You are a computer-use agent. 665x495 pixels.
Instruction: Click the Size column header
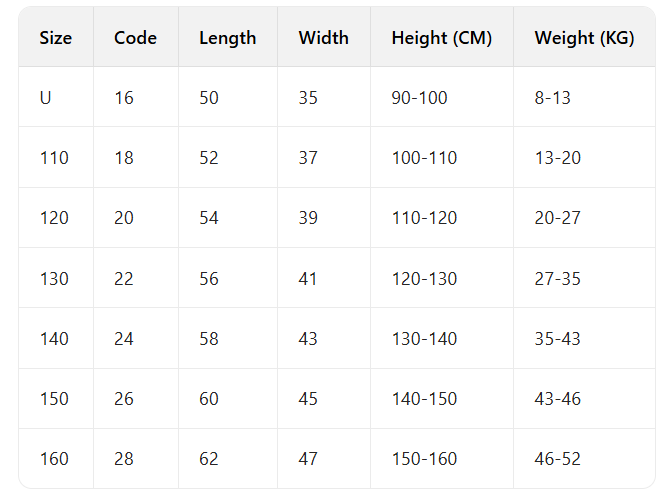pyautogui.click(x=56, y=38)
